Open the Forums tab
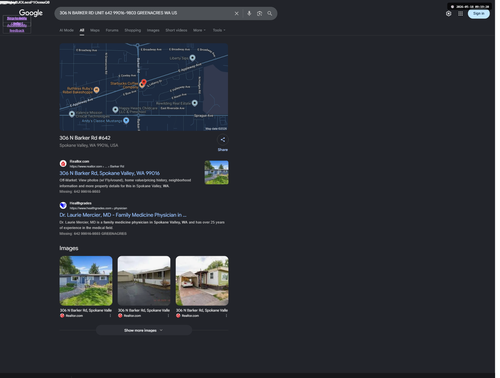Screen dimensions: 500x378 point(112,30)
